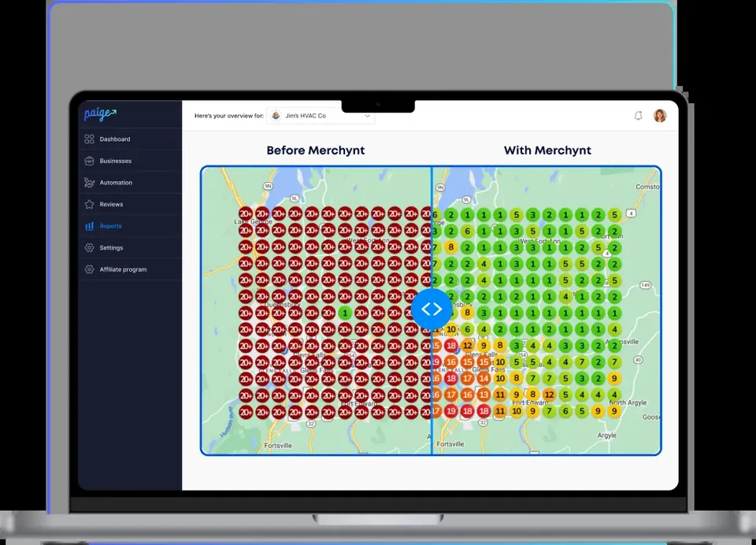Click the "Here's your overview for:" label
This screenshot has width=756, height=545.
tap(229, 116)
